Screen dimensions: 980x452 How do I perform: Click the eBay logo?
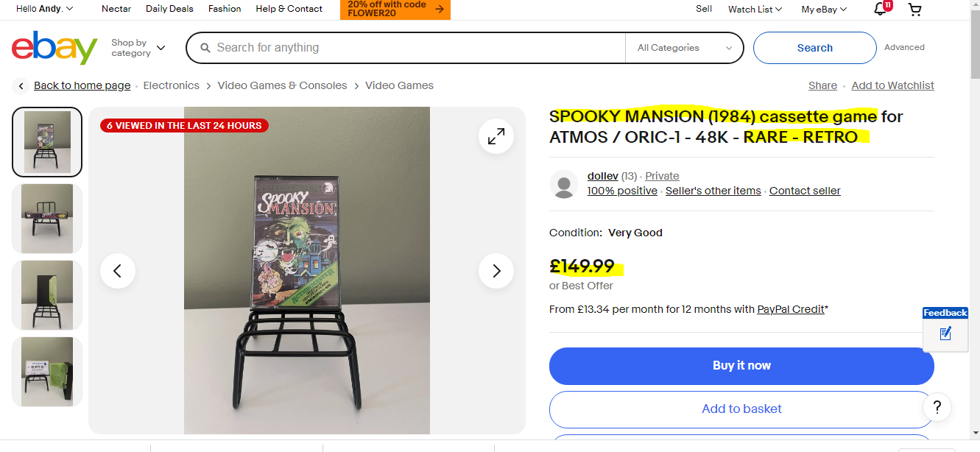(x=54, y=48)
